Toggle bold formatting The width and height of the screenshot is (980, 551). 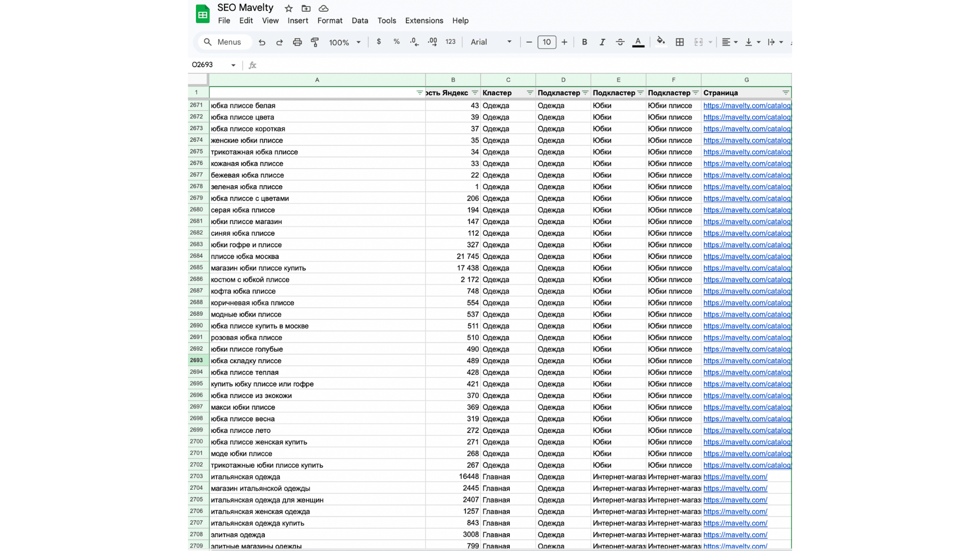tap(584, 42)
